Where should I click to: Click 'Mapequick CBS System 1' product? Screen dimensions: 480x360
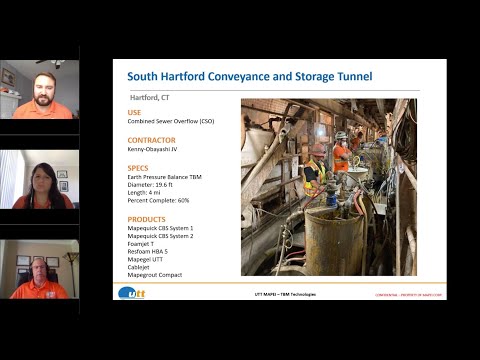(160, 228)
